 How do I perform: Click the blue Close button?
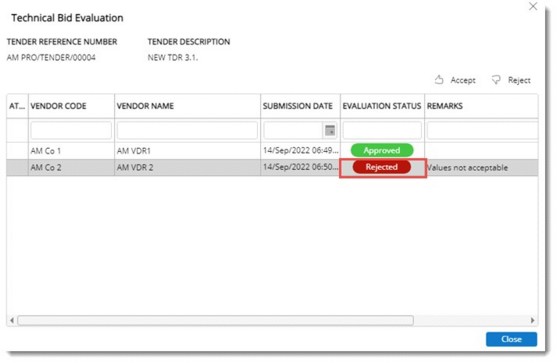[x=511, y=339]
